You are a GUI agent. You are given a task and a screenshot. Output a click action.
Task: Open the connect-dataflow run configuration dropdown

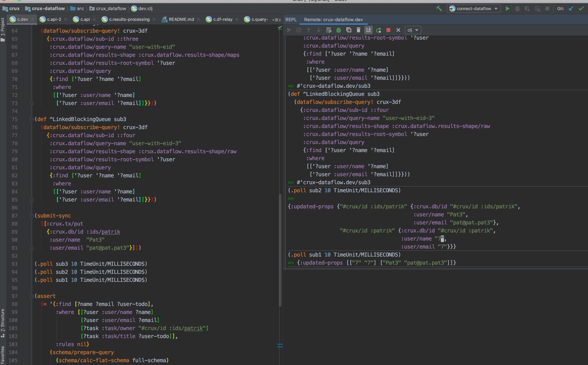coord(474,8)
